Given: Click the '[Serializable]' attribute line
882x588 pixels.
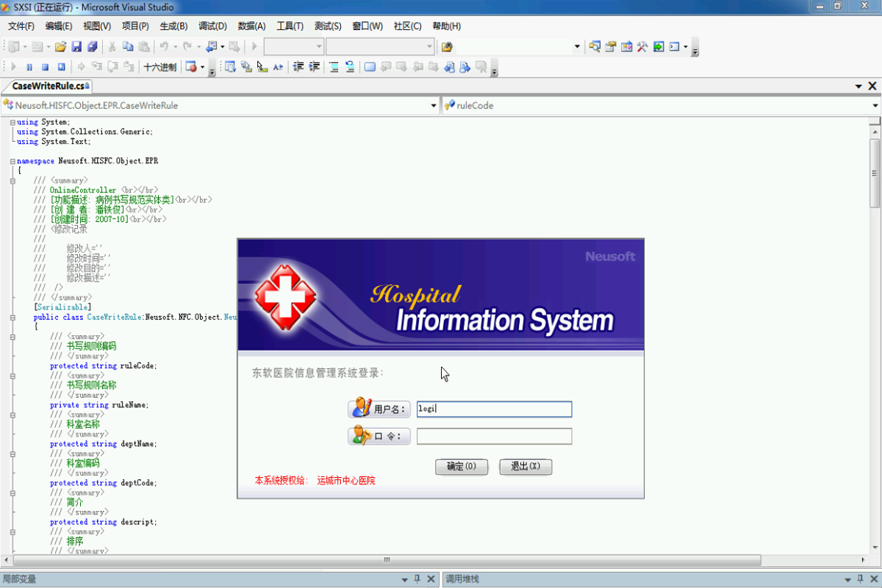Looking at the screenshot, I should pyautogui.click(x=62, y=307).
